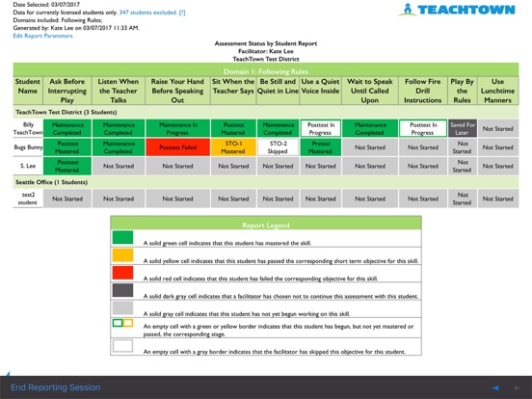Click Billy's Not Started Lunchtime Manners cell

pos(498,128)
